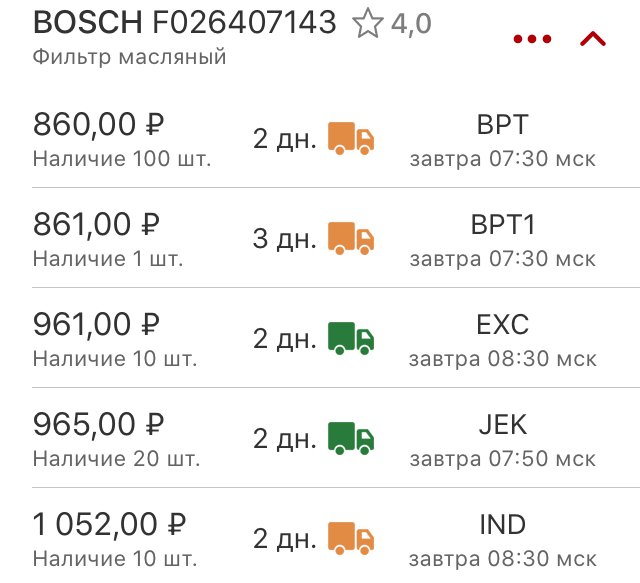This screenshot has height=583, width=640.
Task: Tap the IND supplier label
Action: 502,525
